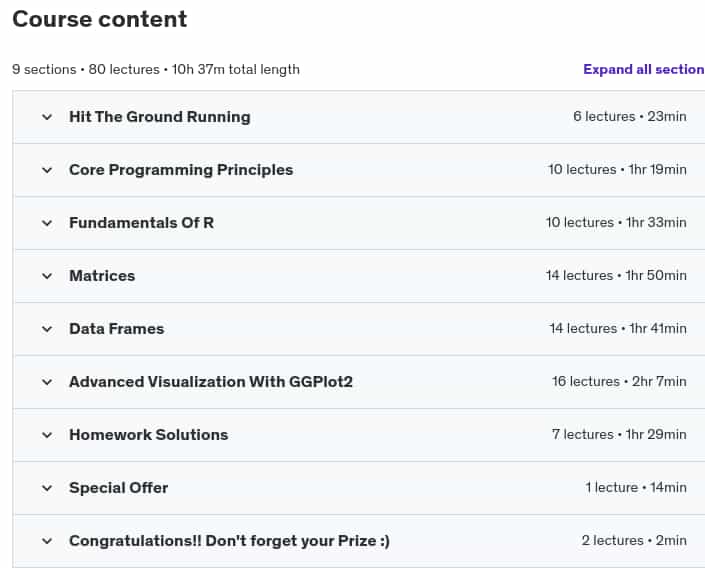This screenshot has width=705, height=568.
Task: Click the 16 lectures • 2hr 7min label
Action: [619, 382]
